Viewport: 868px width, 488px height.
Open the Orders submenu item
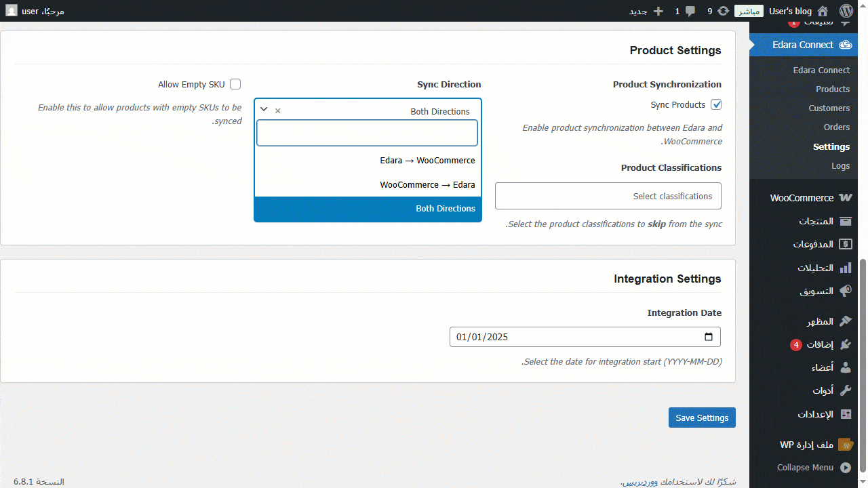click(x=837, y=127)
